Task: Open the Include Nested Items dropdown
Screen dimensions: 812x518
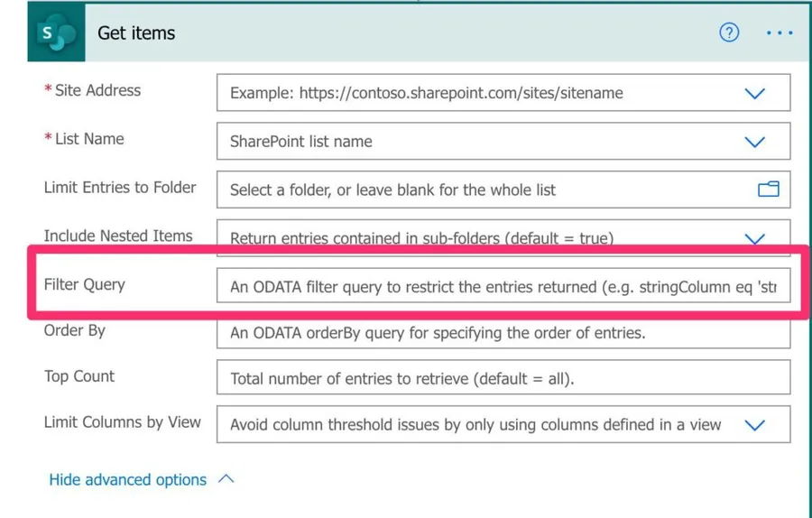Action: coord(754,238)
